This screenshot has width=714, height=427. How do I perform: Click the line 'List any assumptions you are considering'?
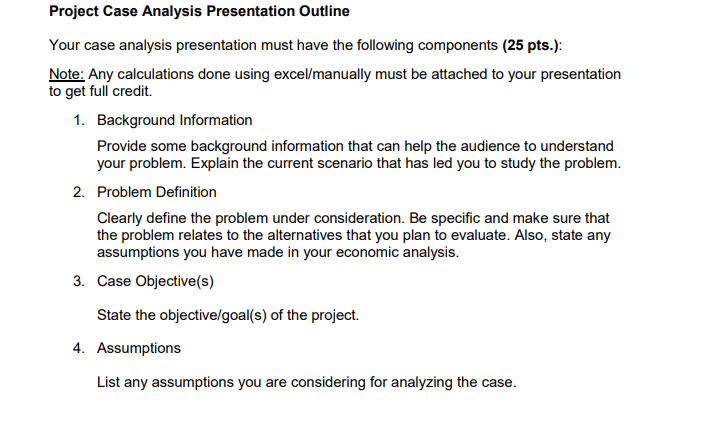[x=306, y=382]
